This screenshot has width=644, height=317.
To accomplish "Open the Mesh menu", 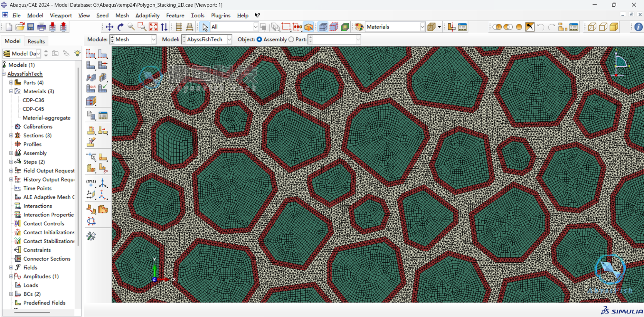I will point(122,15).
